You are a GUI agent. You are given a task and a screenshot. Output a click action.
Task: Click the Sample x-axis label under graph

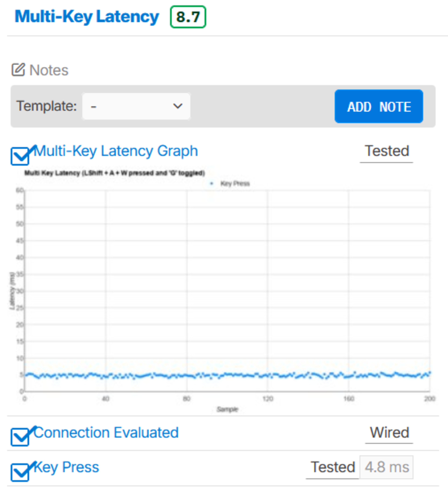pos(227,409)
